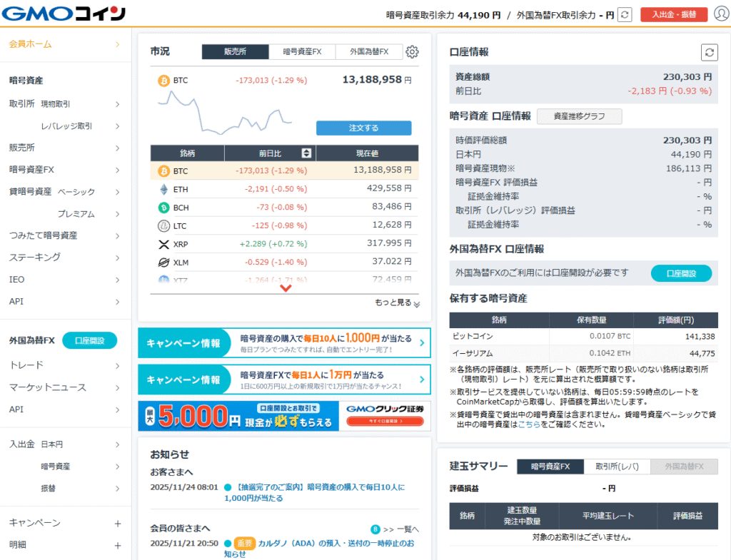Click the Ethereum coin icon in list

(163, 189)
